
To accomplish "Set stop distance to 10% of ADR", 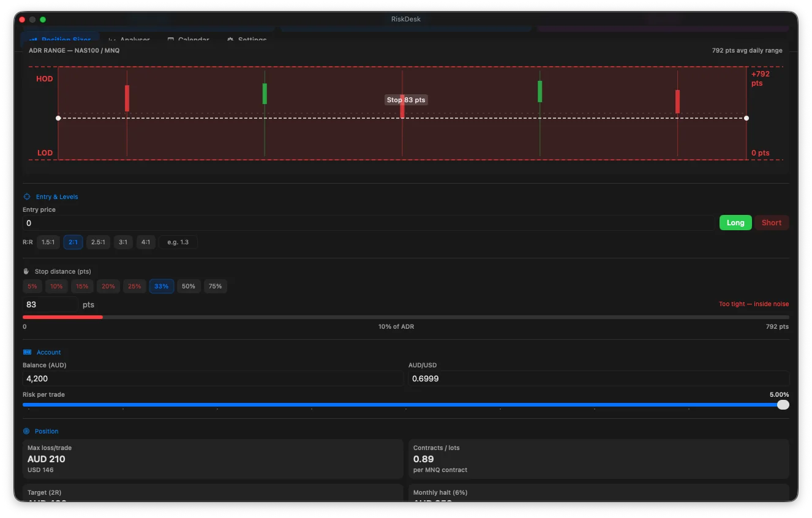I will click(56, 286).
